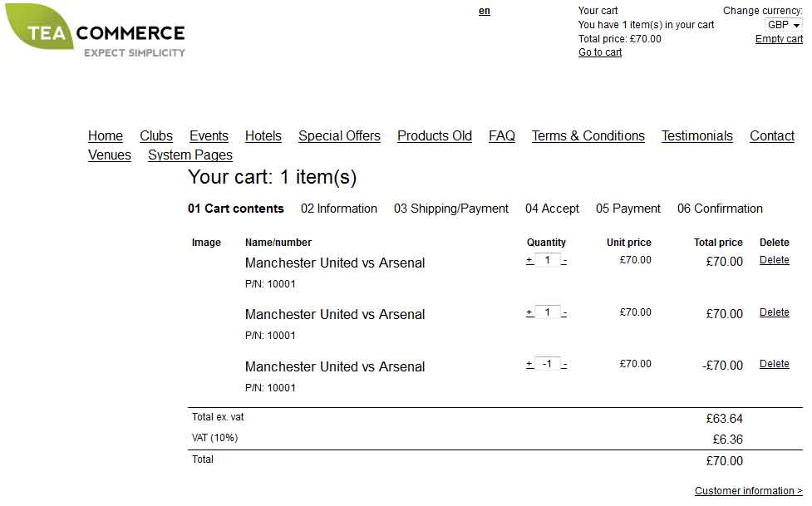Increase quantity of first cart item with plus

click(x=529, y=261)
